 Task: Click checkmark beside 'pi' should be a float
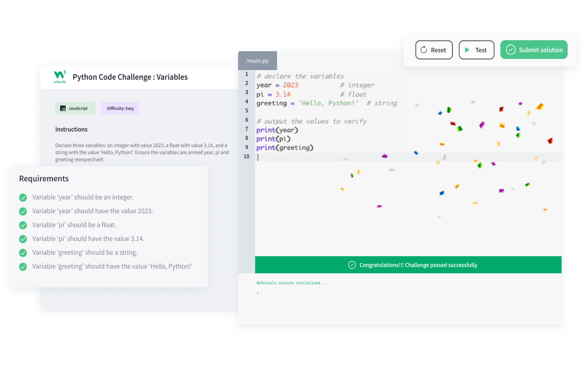click(x=23, y=225)
